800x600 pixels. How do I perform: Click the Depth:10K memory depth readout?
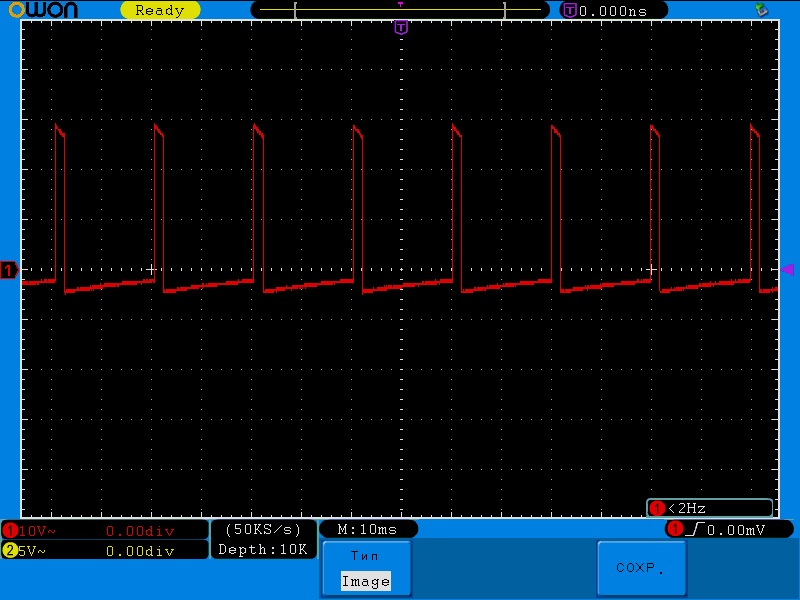tap(263, 549)
